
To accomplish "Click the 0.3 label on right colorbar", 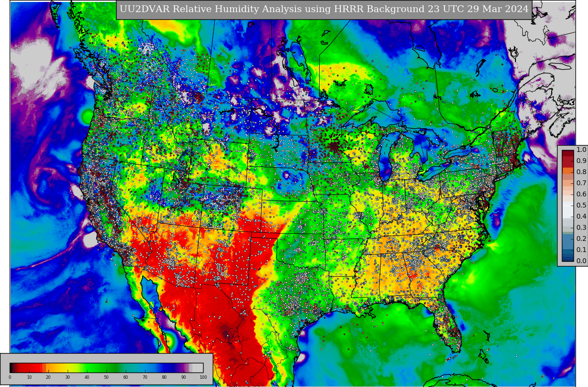I will [581, 227].
